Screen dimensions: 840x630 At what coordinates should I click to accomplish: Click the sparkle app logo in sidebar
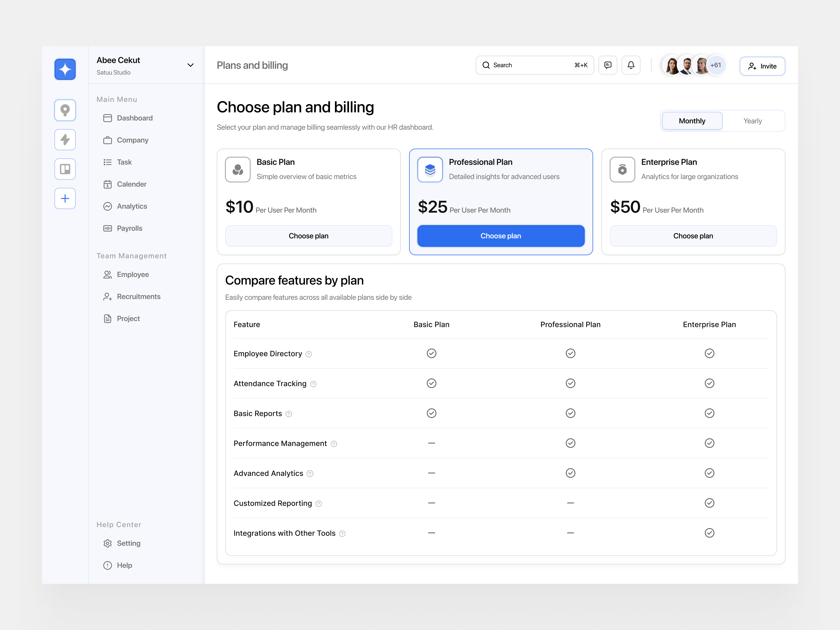[x=65, y=69]
